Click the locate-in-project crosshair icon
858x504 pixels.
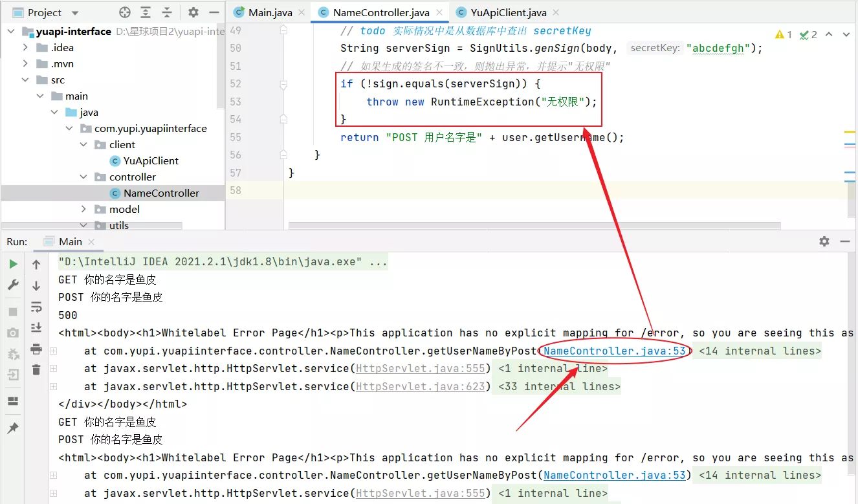125,12
